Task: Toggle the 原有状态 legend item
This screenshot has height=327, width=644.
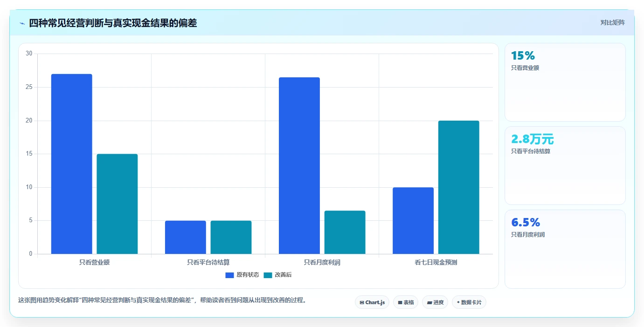Action: (x=242, y=275)
